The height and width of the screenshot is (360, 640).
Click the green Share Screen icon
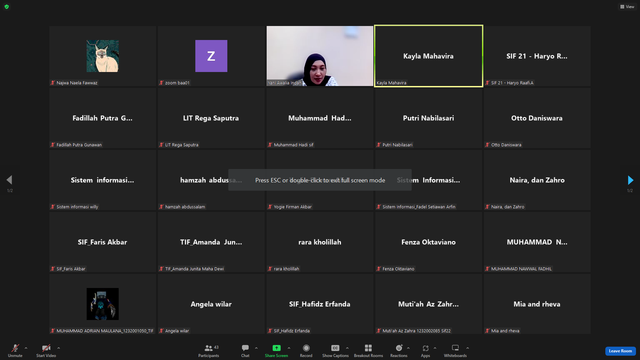coord(276,348)
